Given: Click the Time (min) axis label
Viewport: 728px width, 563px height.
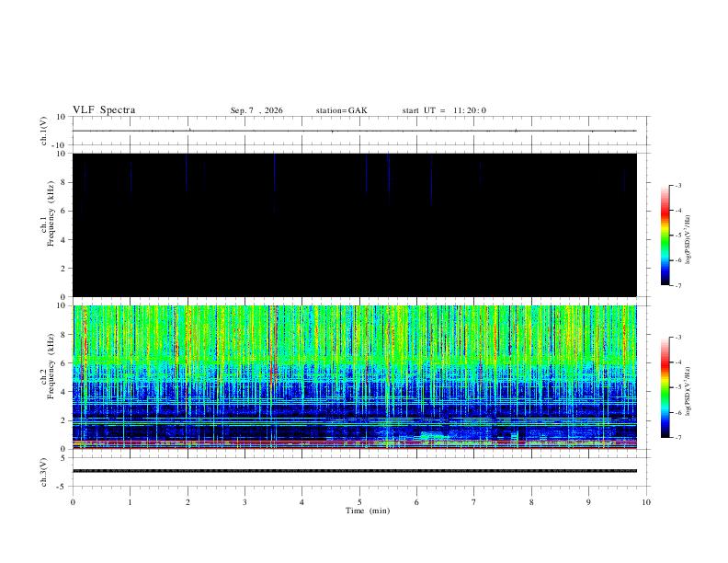Looking at the screenshot, I should tap(368, 511).
